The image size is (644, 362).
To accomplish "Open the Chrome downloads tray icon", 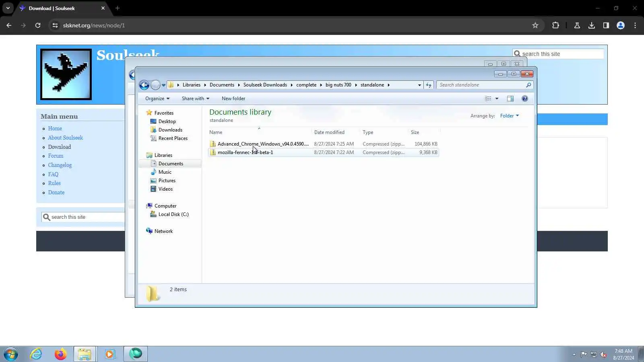I will pyautogui.click(x=591, y=25).
